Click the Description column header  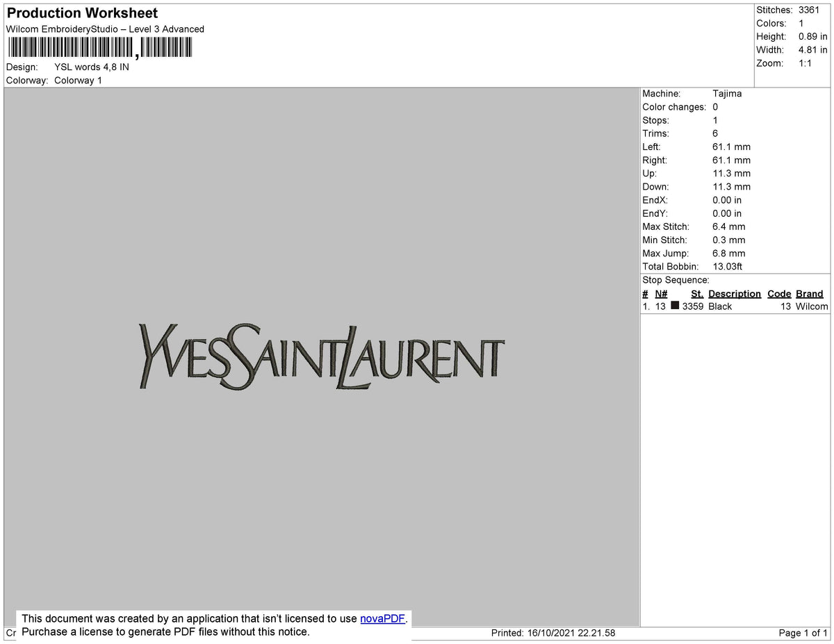coord(735,293)
